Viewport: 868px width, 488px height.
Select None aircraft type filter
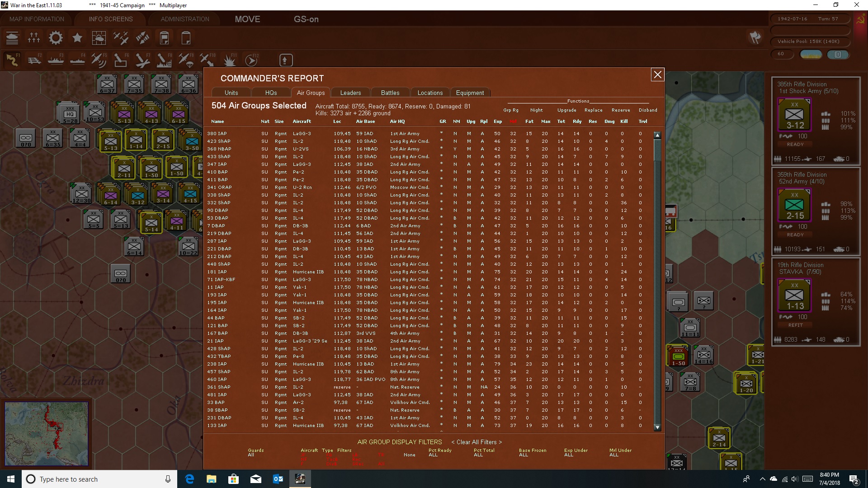(x=410, y=455)
